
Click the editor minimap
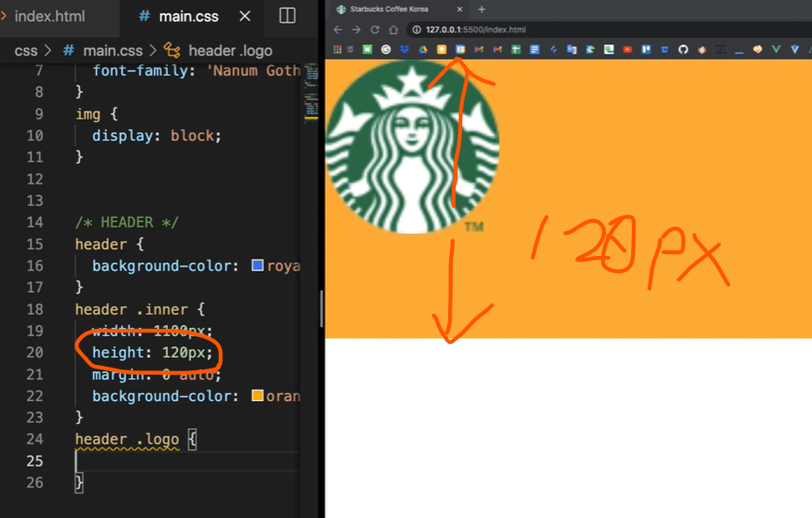pos(311,93)
